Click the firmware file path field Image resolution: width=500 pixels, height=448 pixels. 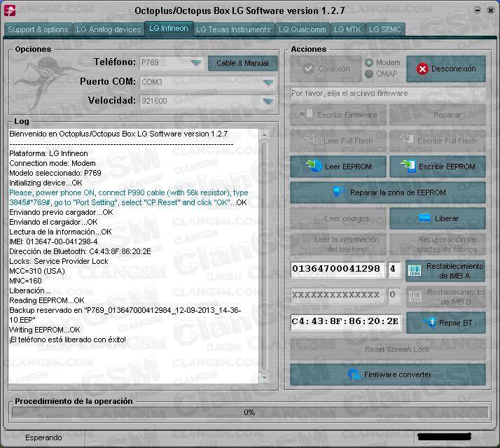(x=382, y=93)
